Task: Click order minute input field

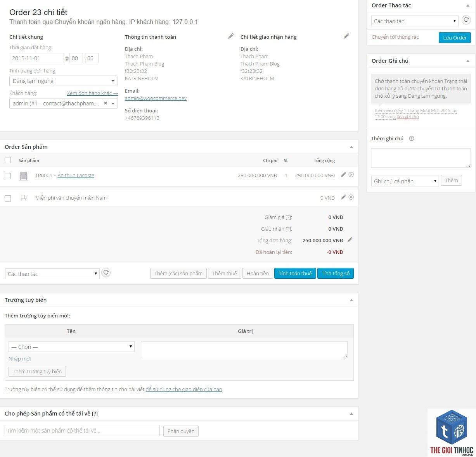Action: pyautogui.click(x=92, y=58)
